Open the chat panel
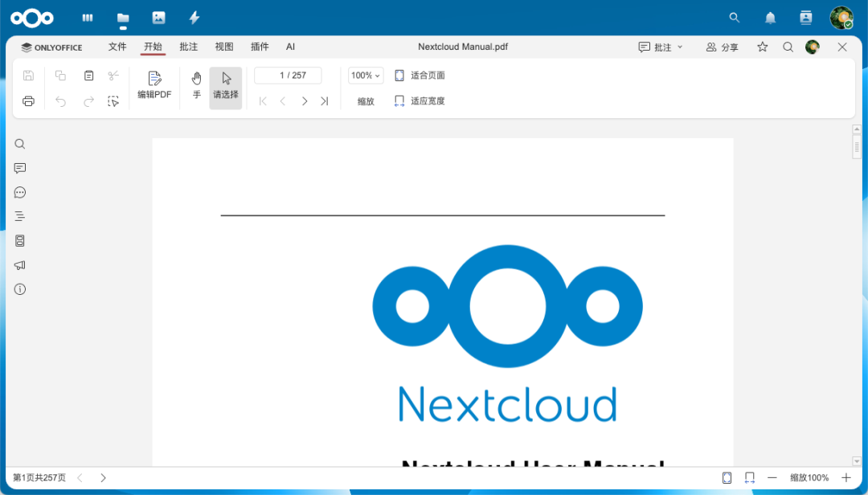868x495 pixels. pos(19,192)
